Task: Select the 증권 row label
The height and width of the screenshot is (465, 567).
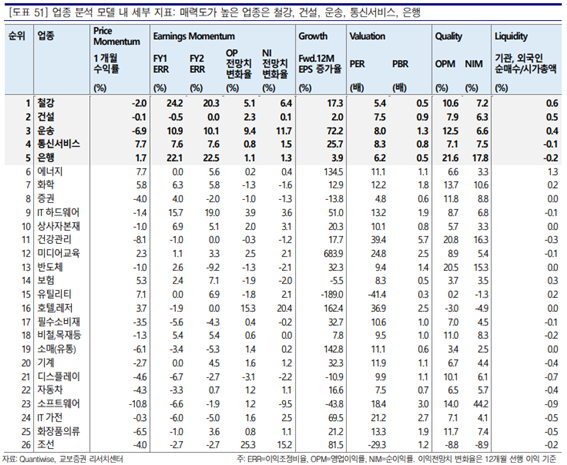Action: [x=46, y=199]
